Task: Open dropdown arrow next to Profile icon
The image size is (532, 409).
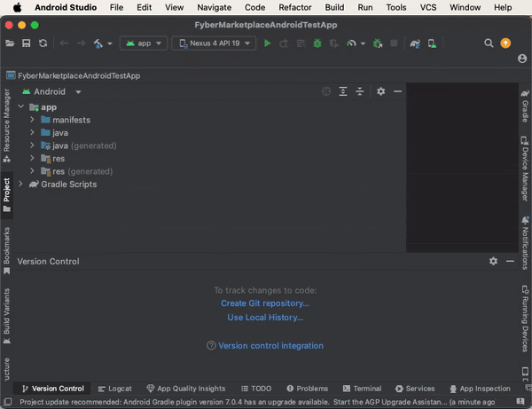Action: click(x=363, y=43)
